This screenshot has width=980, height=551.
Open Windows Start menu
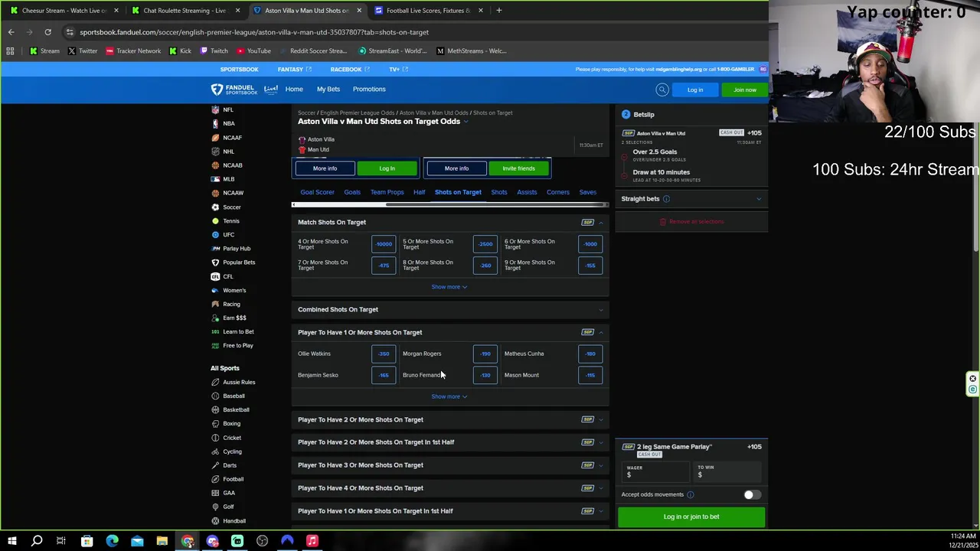click(x=12, y=541)
